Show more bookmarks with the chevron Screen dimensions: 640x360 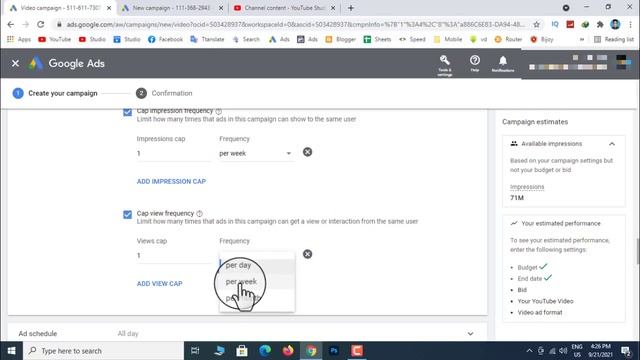[x=582, y=39]
